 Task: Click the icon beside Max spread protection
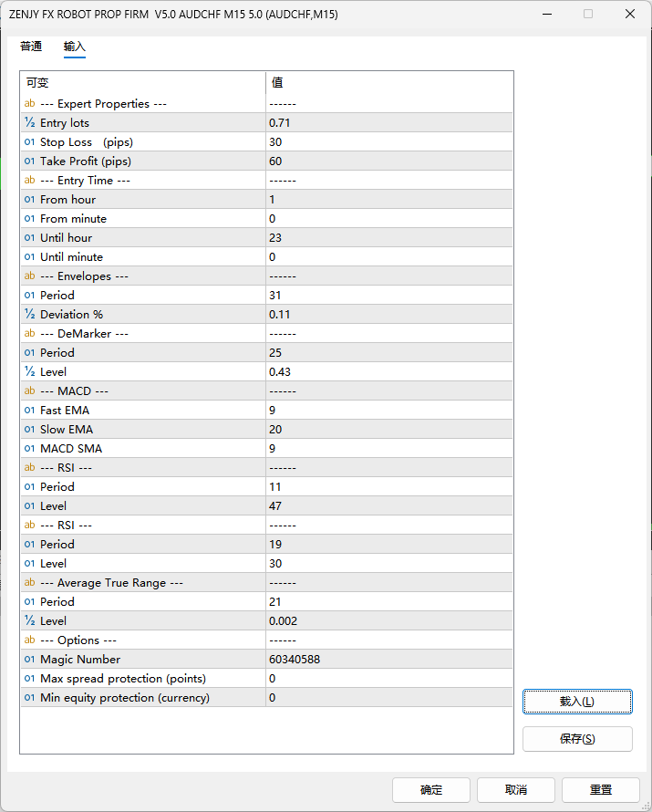pyautogui.click(x=29, y=679)
